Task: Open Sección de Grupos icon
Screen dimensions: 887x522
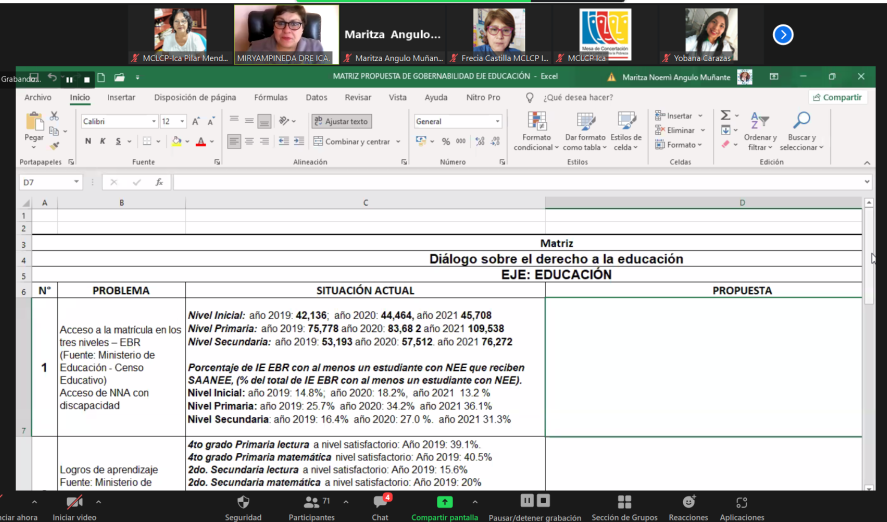Action: pyautogui.click(x=624, y=502)
